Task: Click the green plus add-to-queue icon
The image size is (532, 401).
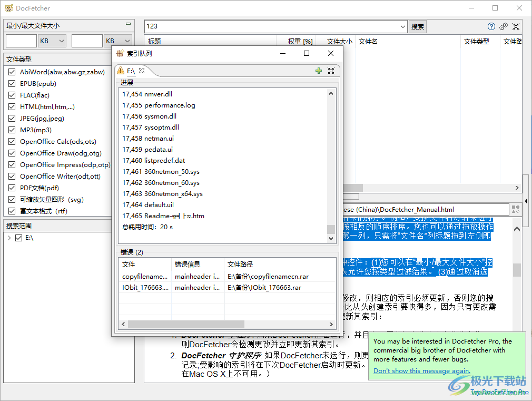Action: coord(318,71)
